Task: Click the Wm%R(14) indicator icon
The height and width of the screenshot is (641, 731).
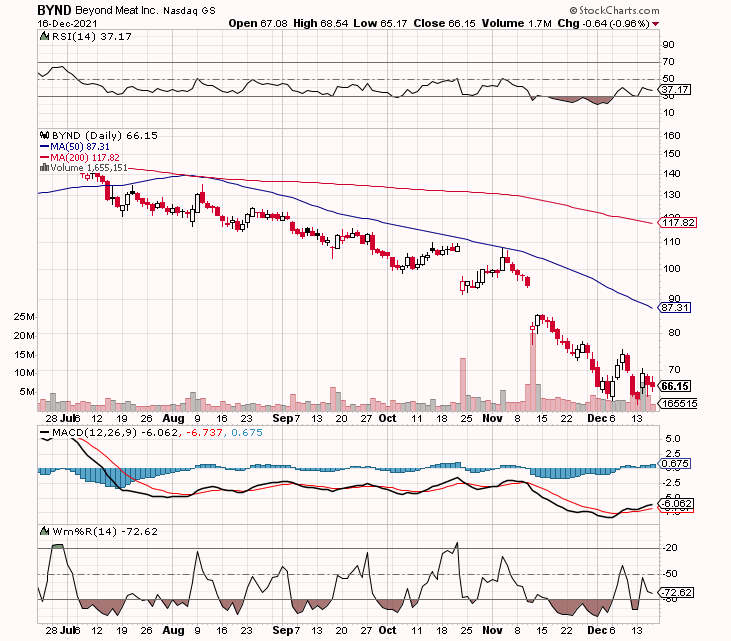Action: coord(45,531)
